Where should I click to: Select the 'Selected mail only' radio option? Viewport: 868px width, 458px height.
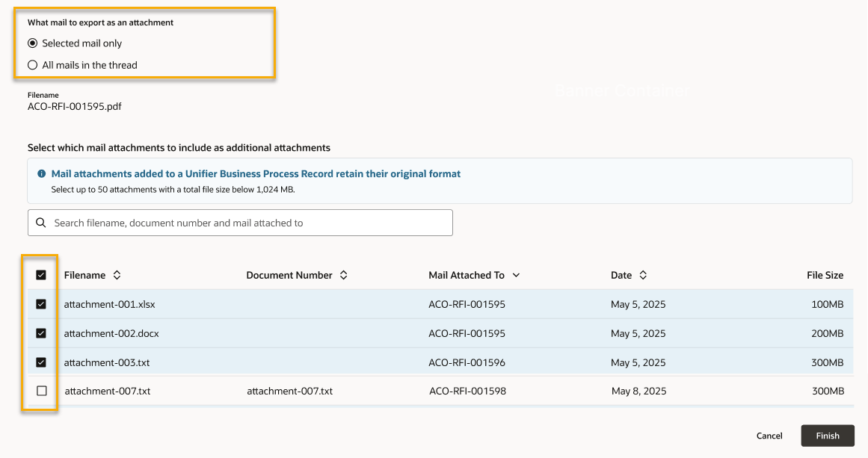coord(32,43)
